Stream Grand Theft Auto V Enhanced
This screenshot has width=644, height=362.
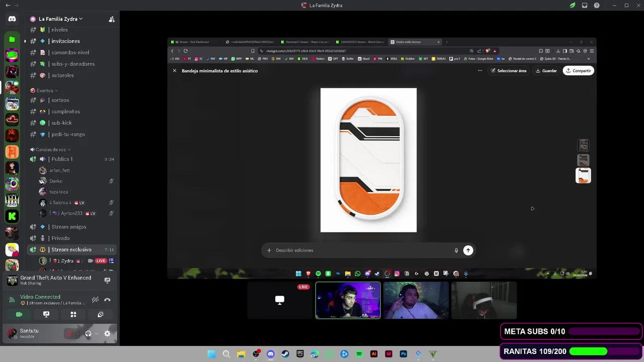[107, 280]
